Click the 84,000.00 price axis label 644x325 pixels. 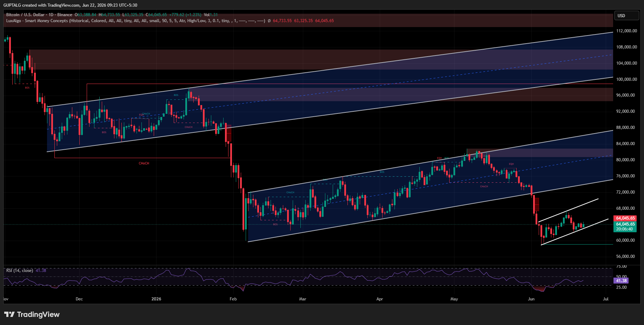click(625, 144)
